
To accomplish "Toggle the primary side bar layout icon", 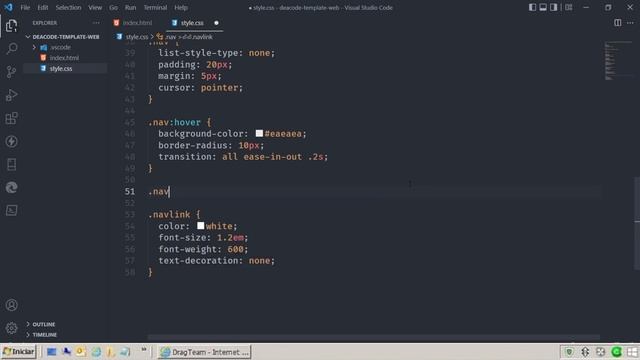I will point(532,7).
